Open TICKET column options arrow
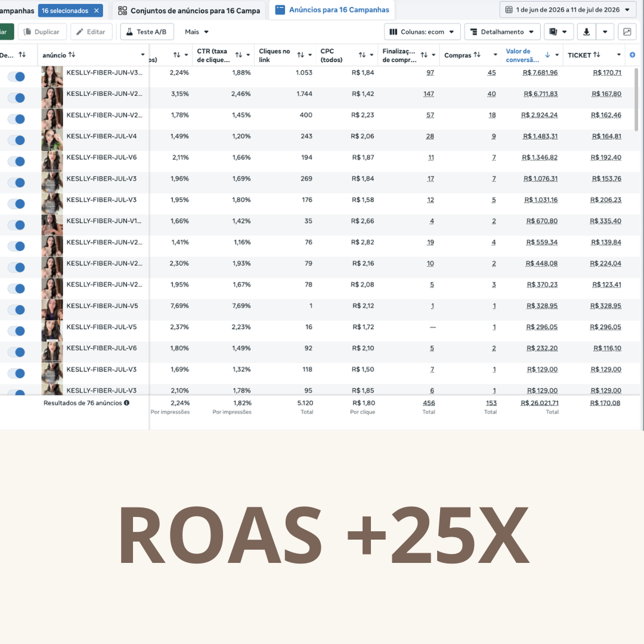 619,55
